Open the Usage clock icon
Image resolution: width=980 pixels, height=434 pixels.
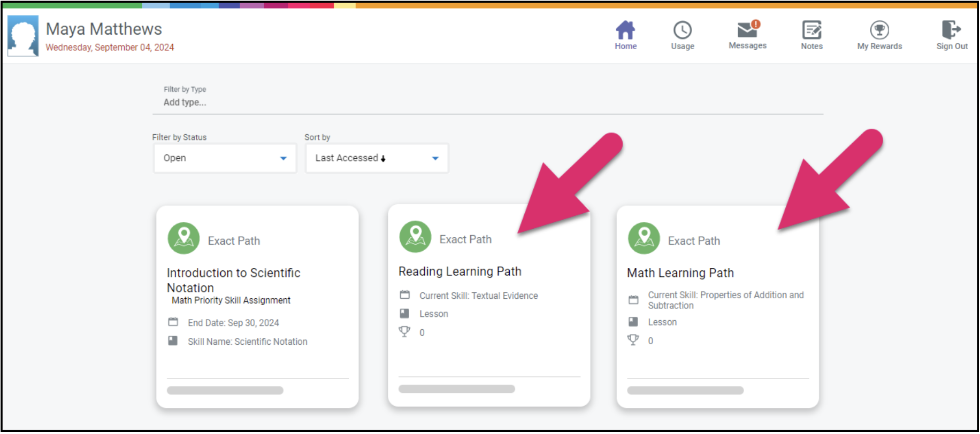682,30
